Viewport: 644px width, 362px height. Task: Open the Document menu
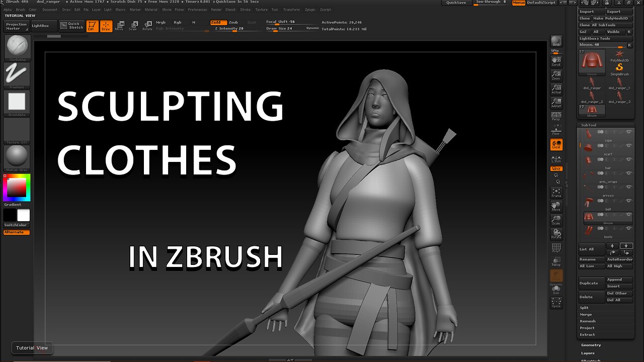50,10
